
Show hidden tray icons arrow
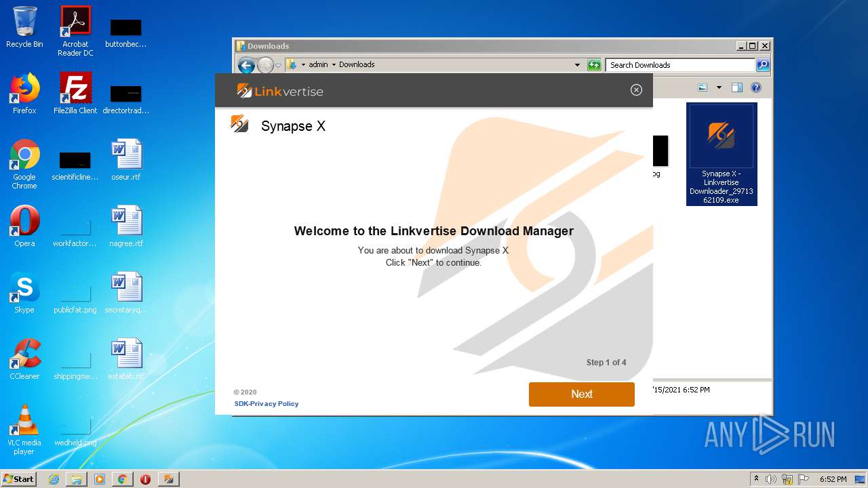[x=756, y=479]
